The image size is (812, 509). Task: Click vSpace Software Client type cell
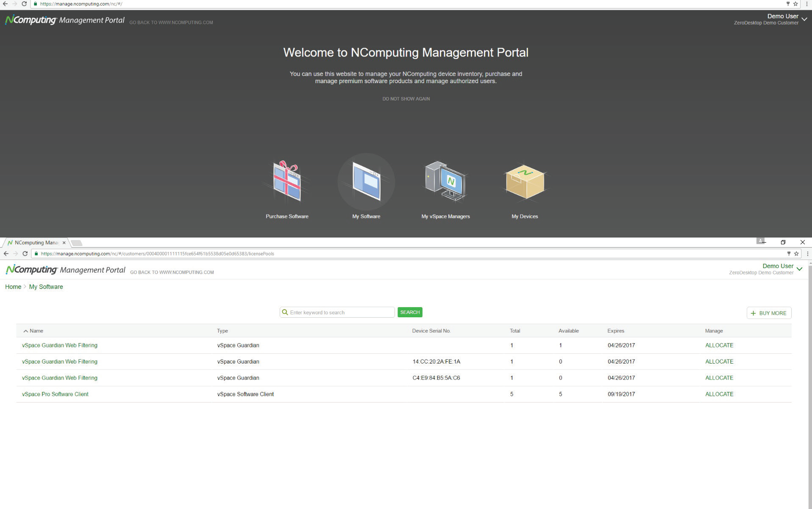(x=245, y=394)
